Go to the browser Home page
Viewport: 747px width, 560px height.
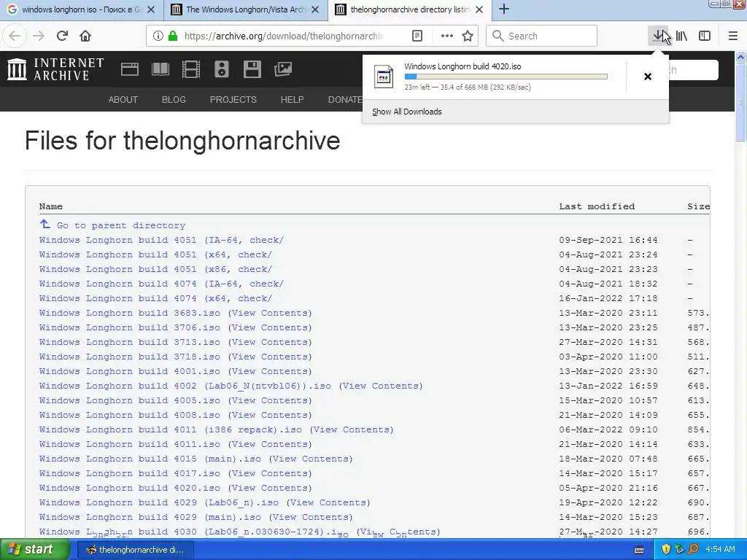pos(85,36)
